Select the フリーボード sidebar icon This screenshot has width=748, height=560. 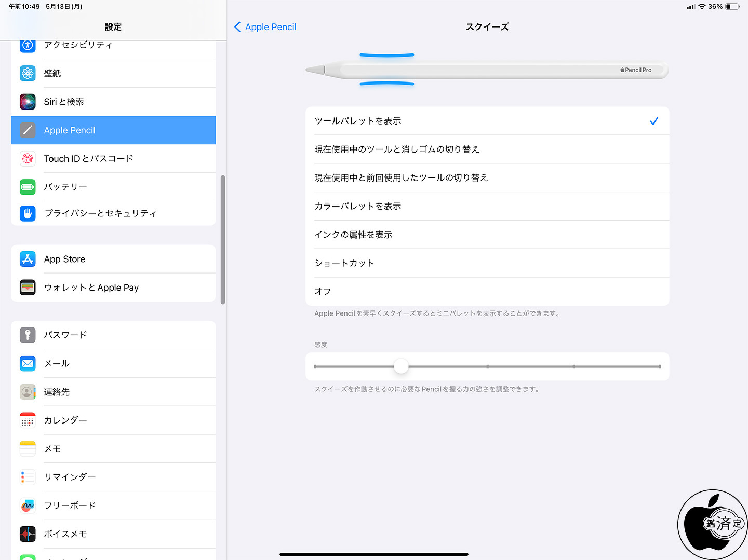[x=28, y=506]
